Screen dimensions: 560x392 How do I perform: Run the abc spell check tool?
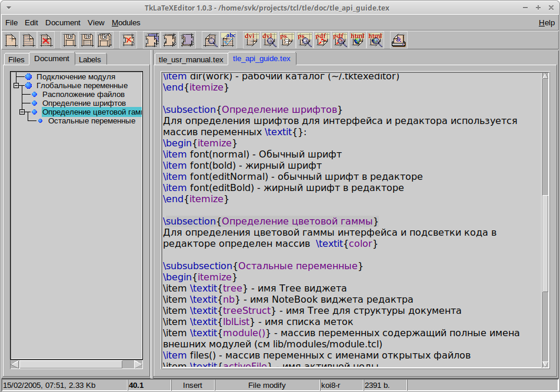[228, 40]
